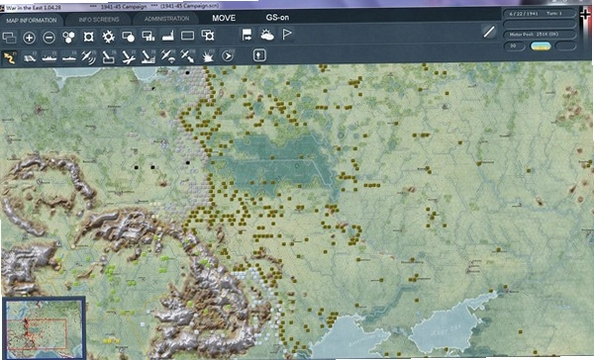Show weather with sun-and-cloud icon
594x360 pixels.
pos(267,35)
